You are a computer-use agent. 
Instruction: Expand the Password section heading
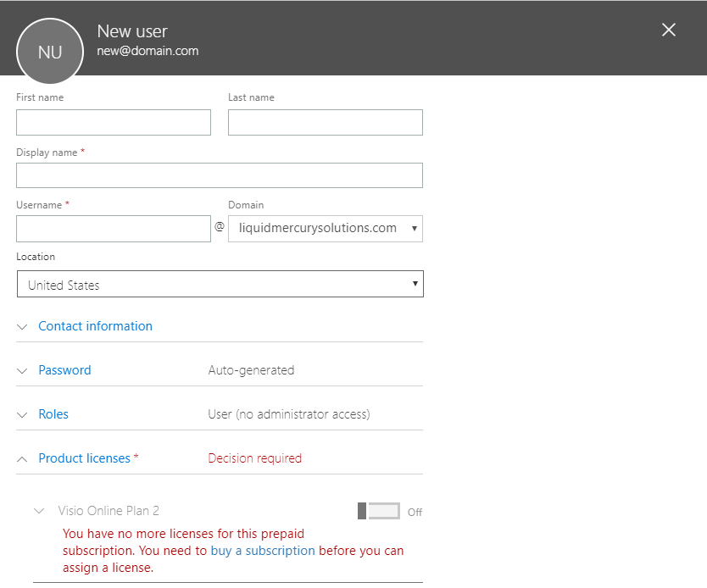coord(64,370)
